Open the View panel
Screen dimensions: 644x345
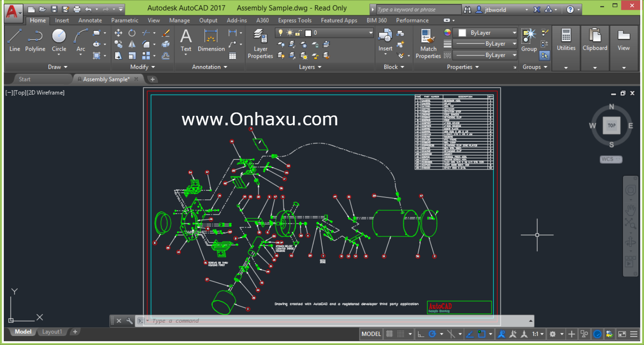tap(623, 48)
